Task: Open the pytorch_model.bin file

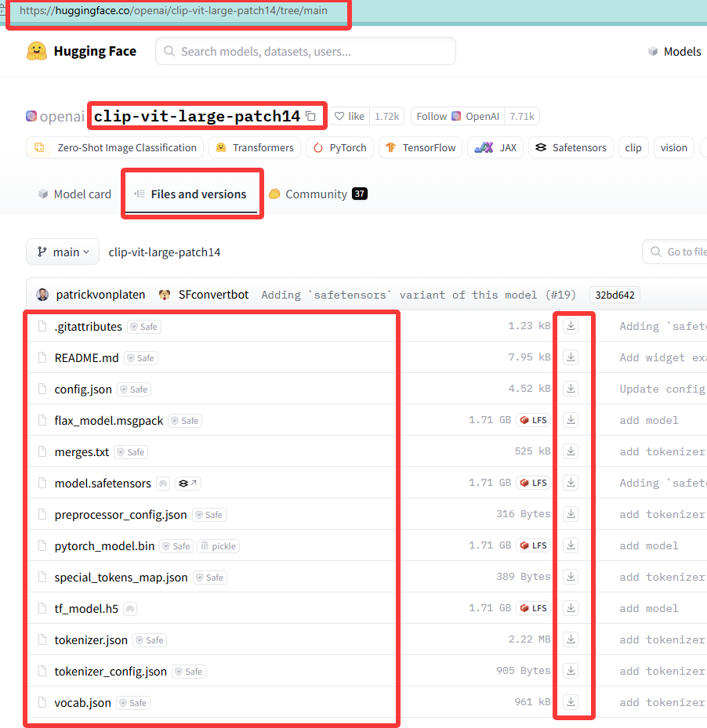Action: click(104, 546)
